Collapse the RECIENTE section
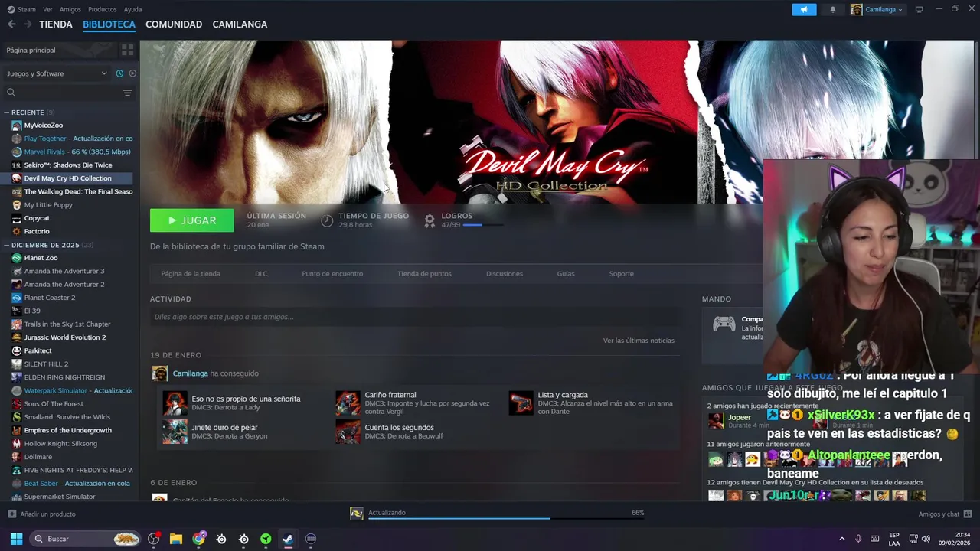This screenshot has height=551, width=980. [7, 112]
